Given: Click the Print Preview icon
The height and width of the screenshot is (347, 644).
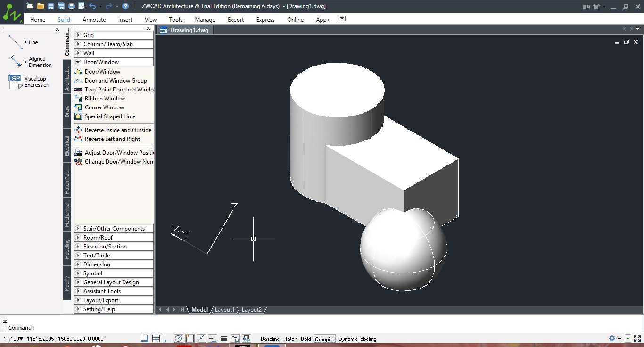Looking at the screenshot, I should [82, 6].
